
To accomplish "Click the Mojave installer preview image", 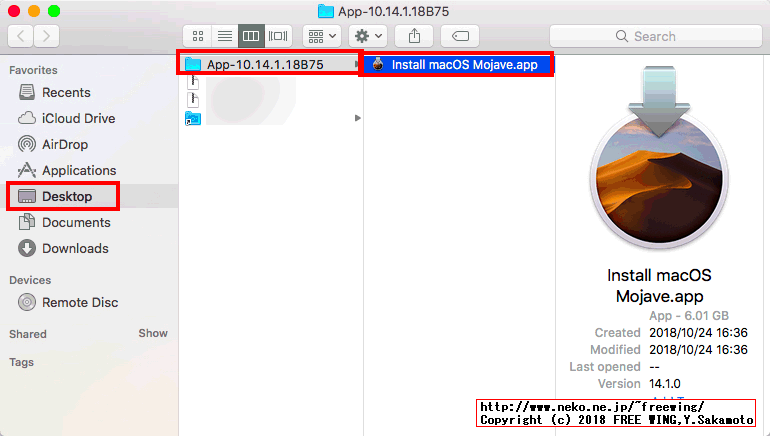I will pyautogui.click(x=659, y=157).
